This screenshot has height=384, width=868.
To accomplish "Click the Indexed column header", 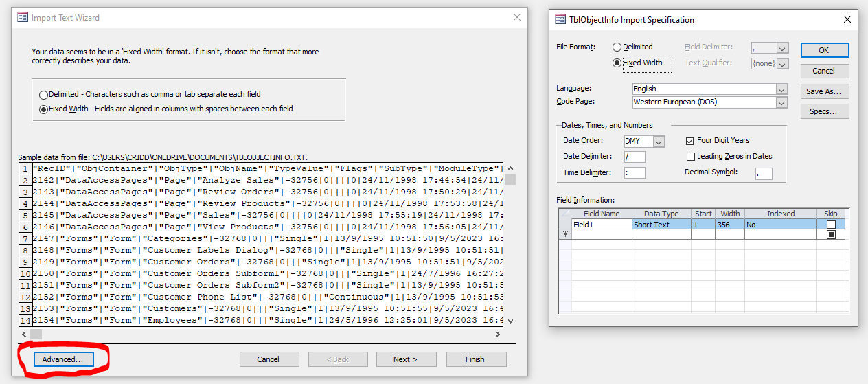I will (x=781, y=214).
